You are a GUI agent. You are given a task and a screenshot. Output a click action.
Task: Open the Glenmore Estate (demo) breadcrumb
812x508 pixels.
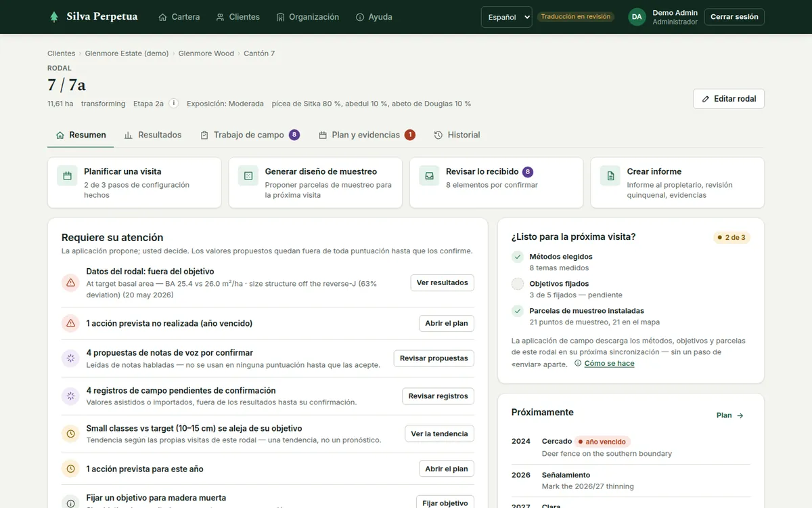[127, 54]
